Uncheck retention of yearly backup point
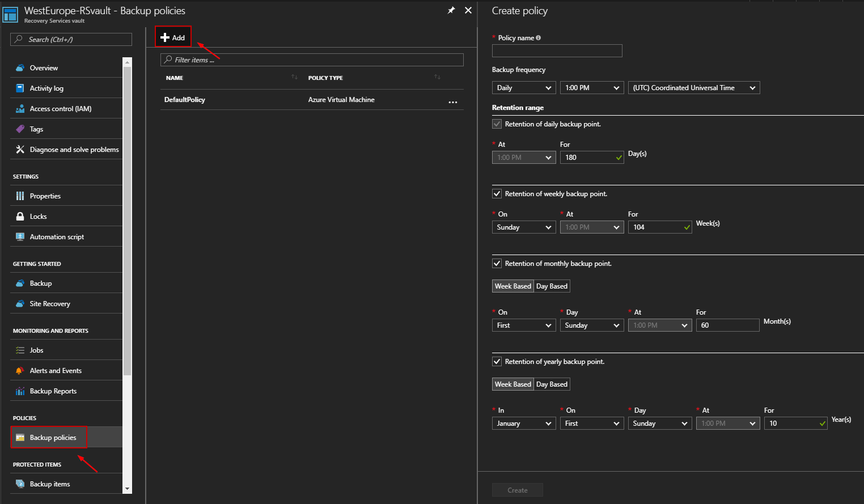The image size is (864, 504). [497, 362]
